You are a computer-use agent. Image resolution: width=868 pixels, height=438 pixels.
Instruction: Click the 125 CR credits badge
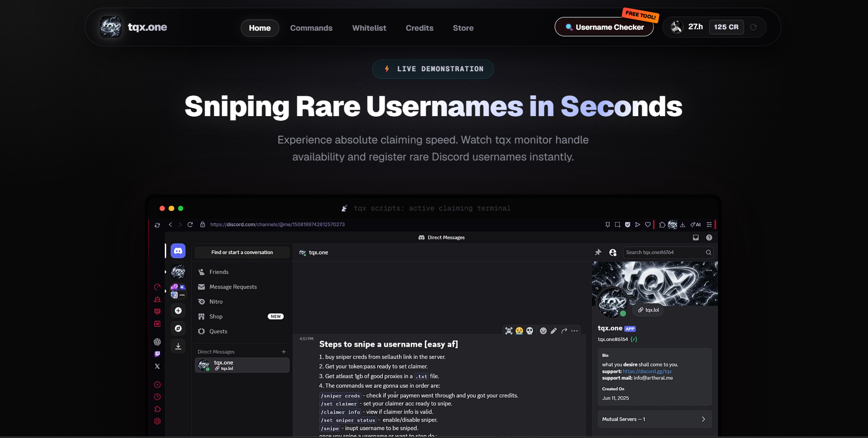[726, 27]
